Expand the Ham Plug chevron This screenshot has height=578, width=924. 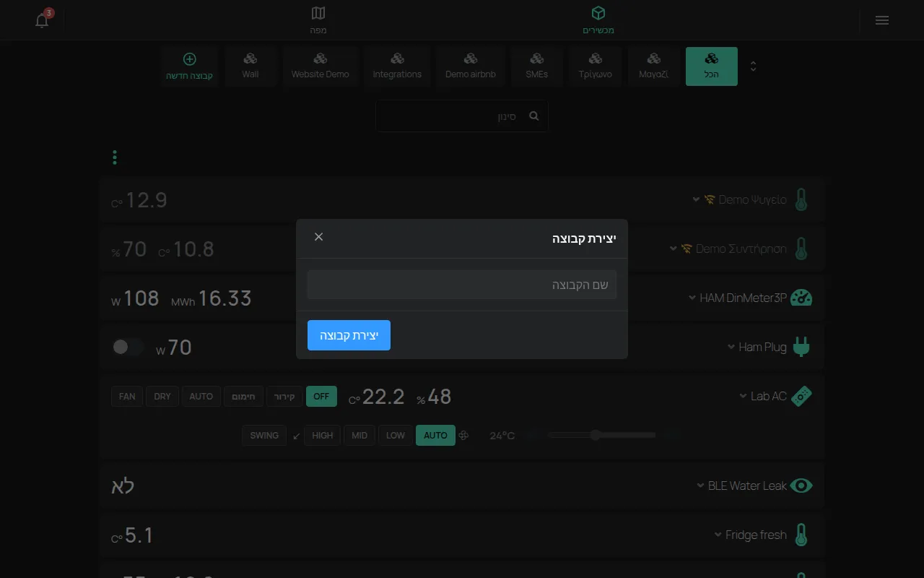[x=731, y=347]
